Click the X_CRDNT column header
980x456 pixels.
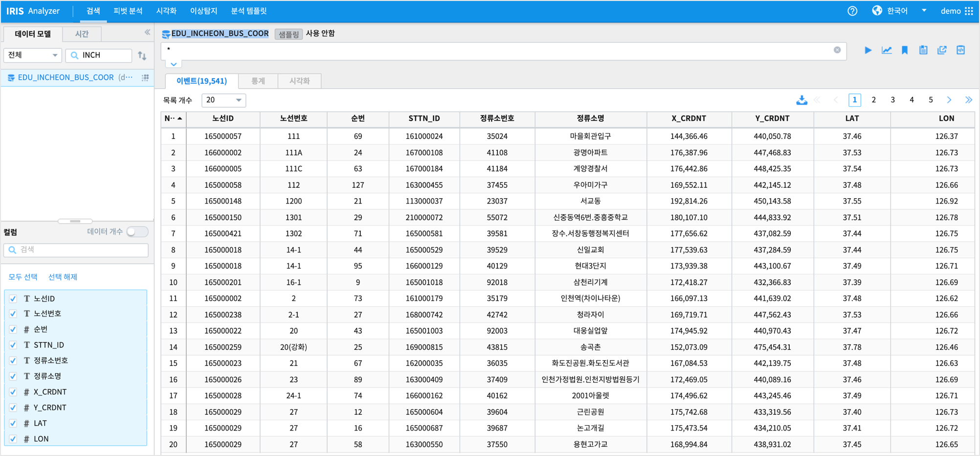pos(689,118)
